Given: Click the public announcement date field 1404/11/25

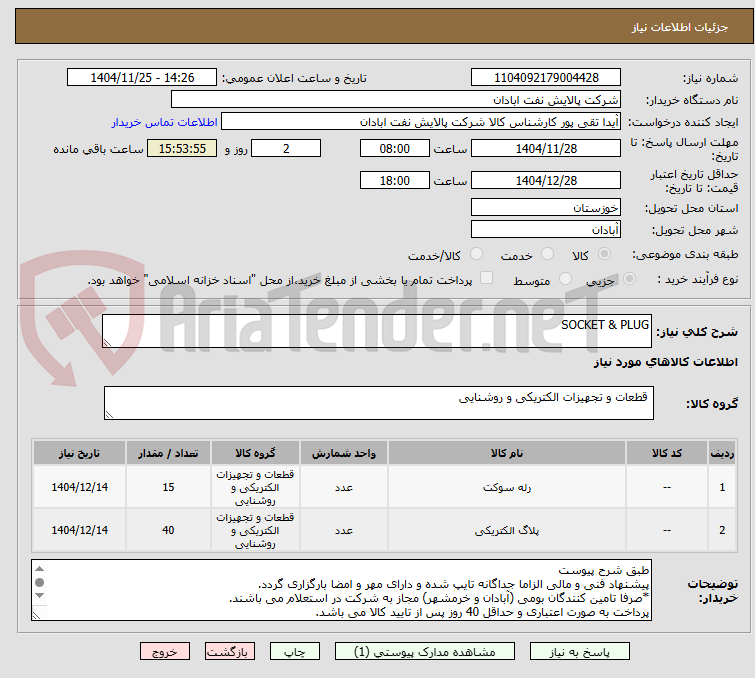Looking at the screenshot, I should click(x=142, y=78).
